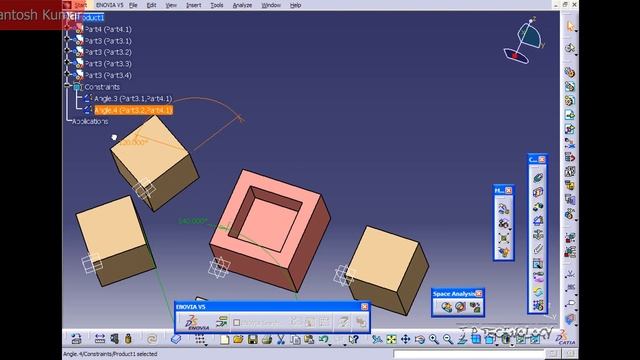640x360 pixels.
Task: Click the Cut scissors icon
Action: (281, 339)
